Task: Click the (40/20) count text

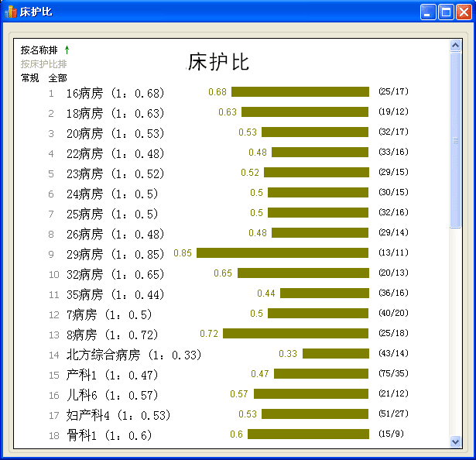Action: (x=393, y=313)
